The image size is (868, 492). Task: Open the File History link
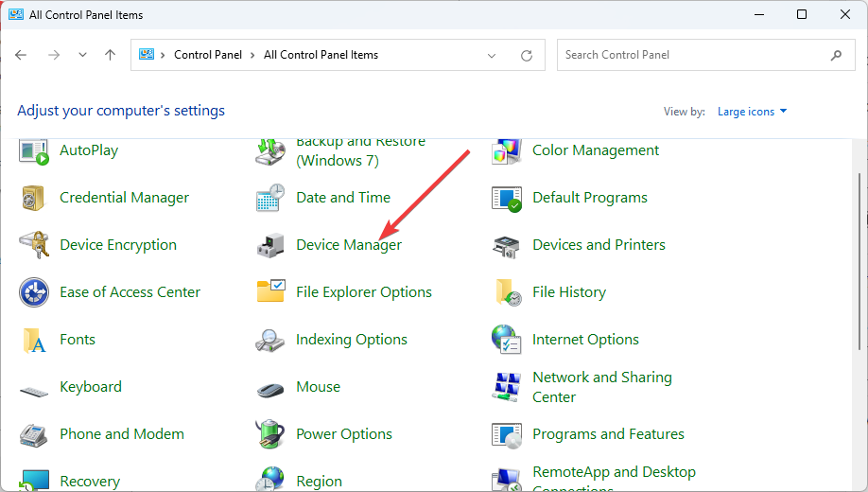pos(569,292)
